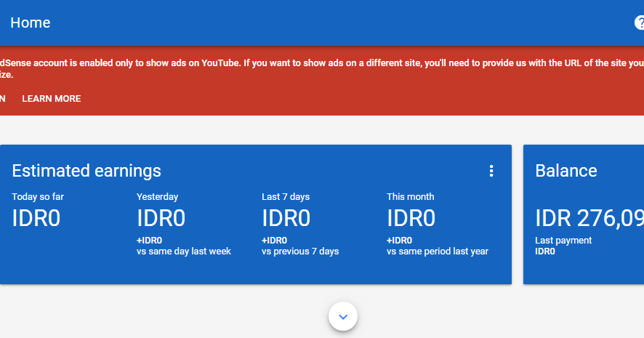Image resolution: width=644 pixels, height=338 pixels.
Task: Click the Last payment label
Action: 563,241
